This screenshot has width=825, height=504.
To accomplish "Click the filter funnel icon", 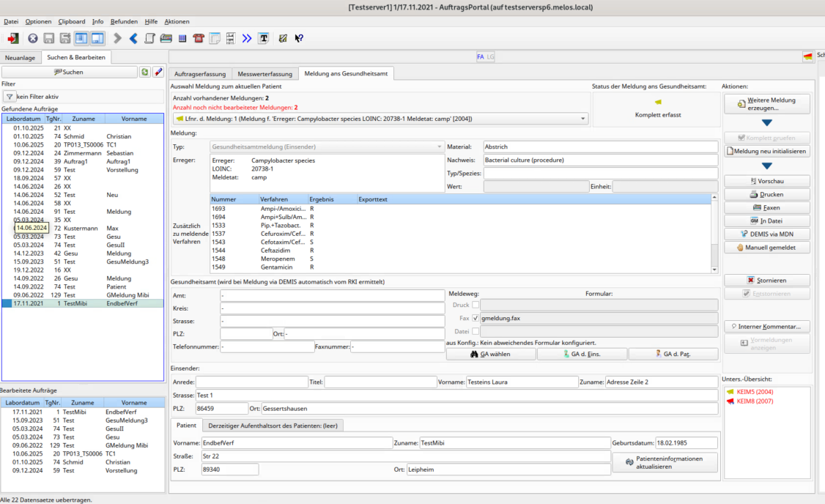I will 10,97.
